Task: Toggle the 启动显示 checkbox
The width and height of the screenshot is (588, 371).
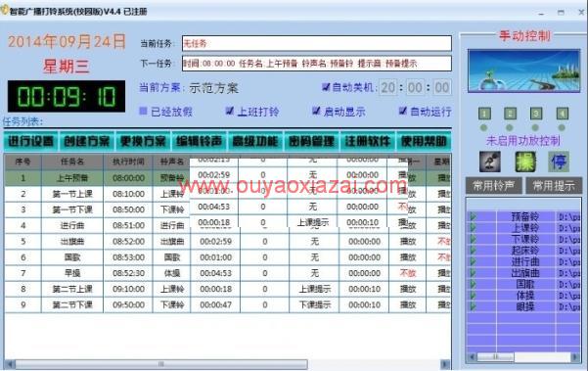Action: (316, 111)
